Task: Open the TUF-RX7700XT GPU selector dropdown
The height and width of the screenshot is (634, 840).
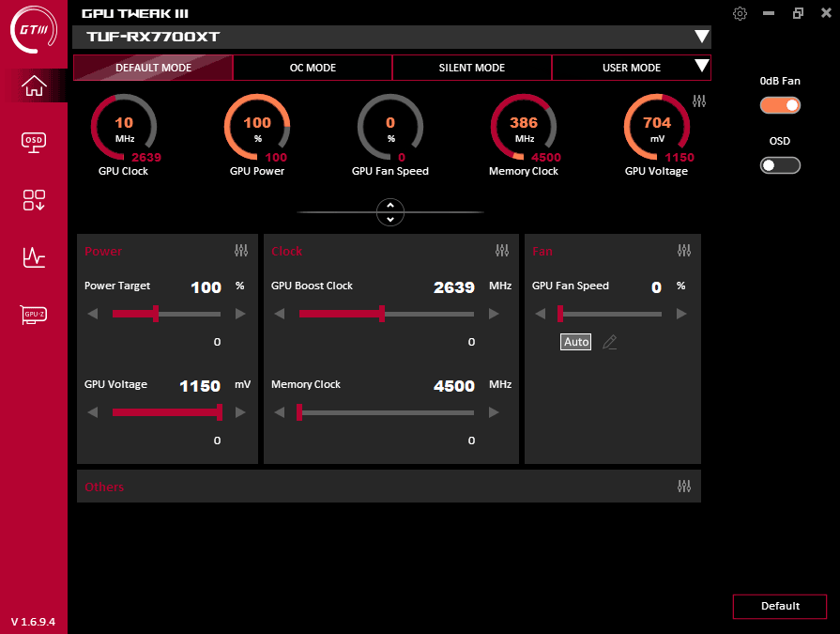Action: (x=702, y=37)
